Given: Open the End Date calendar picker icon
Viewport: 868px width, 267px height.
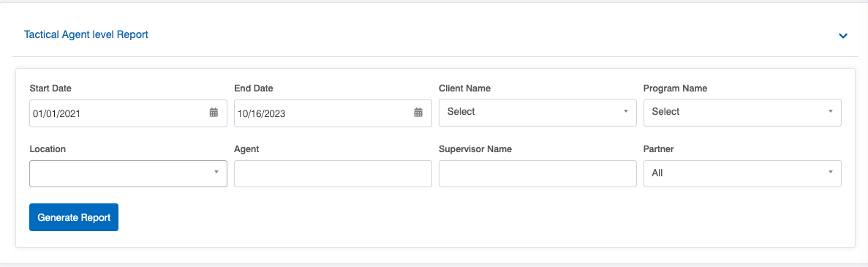Looking at the screenshot, I should (x=418, y=113).
